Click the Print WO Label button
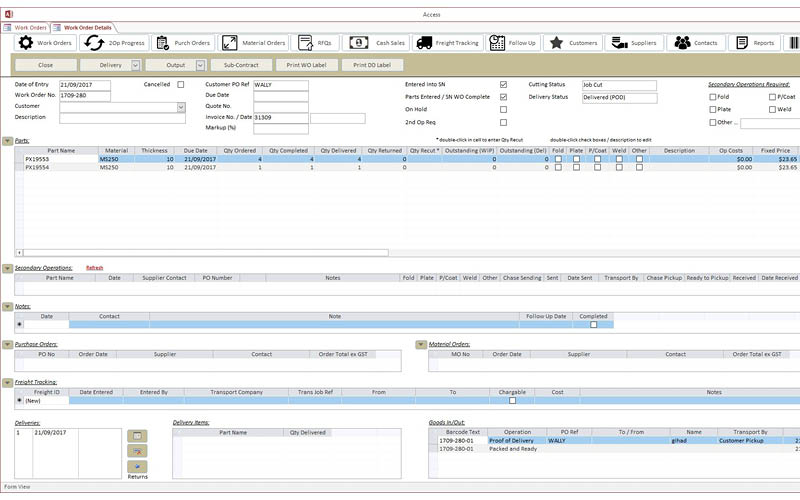 tap(306, 65)
